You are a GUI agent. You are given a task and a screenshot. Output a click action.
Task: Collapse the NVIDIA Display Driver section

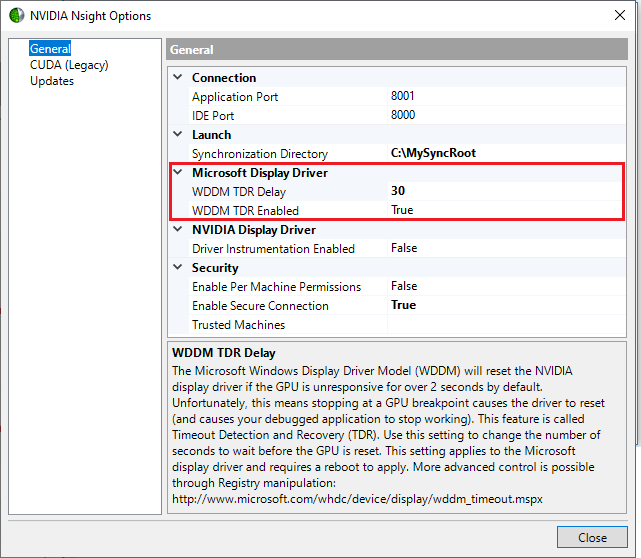[177, 229]
